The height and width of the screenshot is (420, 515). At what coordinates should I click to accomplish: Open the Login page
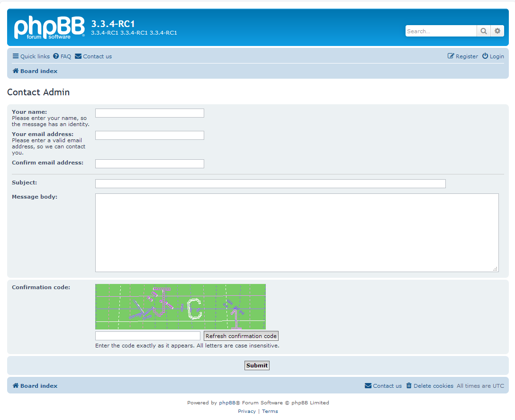coord(493,56)
